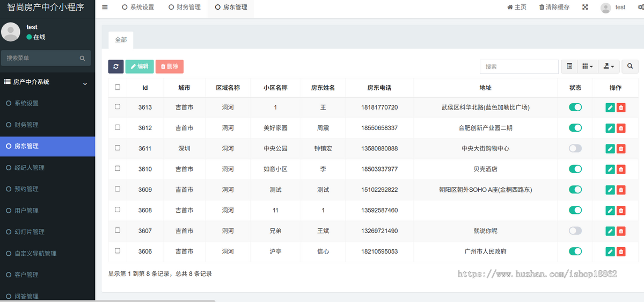Open 经纪人管理 in the sidebar menu

coord(30,168)
